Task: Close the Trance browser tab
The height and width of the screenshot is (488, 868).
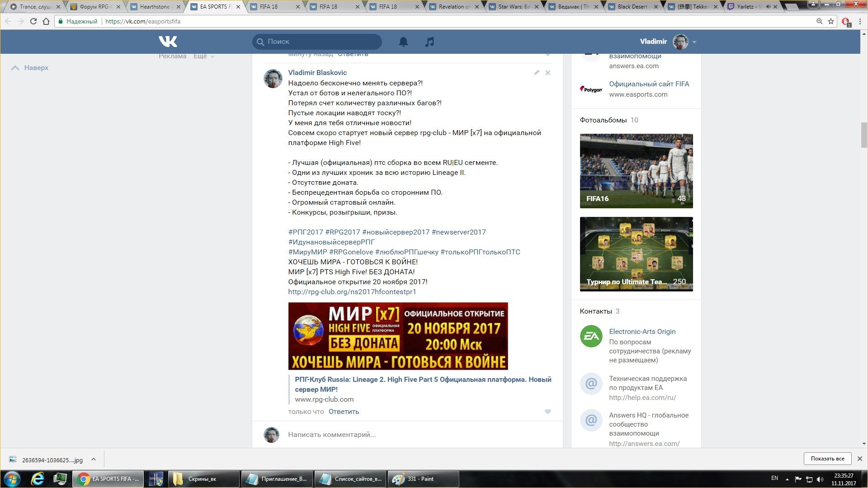Action: 58,7
